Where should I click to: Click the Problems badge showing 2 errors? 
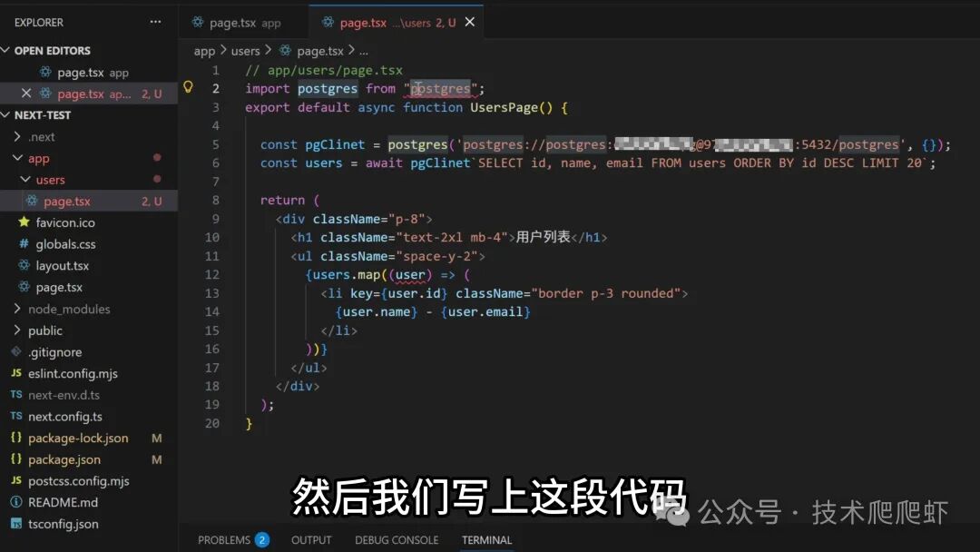pyautogui.click(x=260, y=539)
